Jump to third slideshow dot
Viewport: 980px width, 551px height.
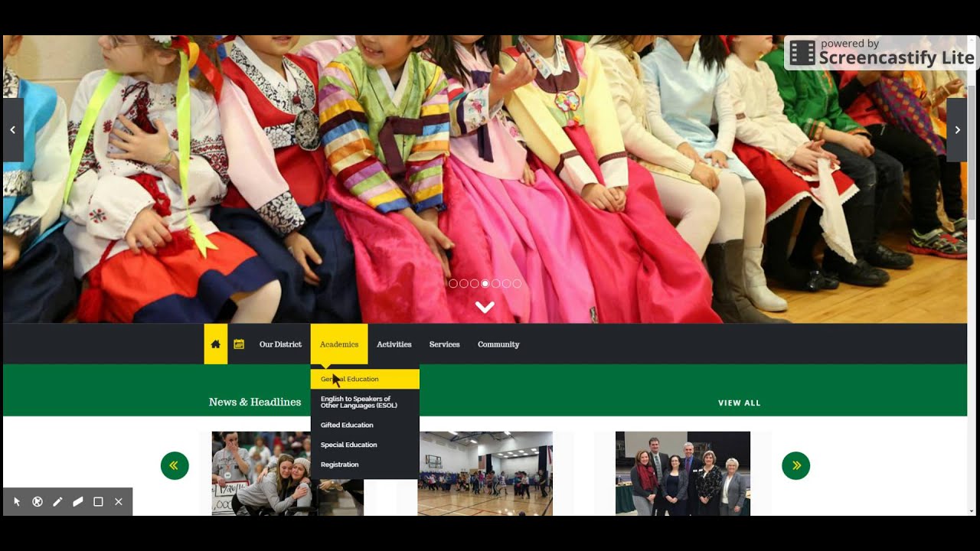point(475,283)
